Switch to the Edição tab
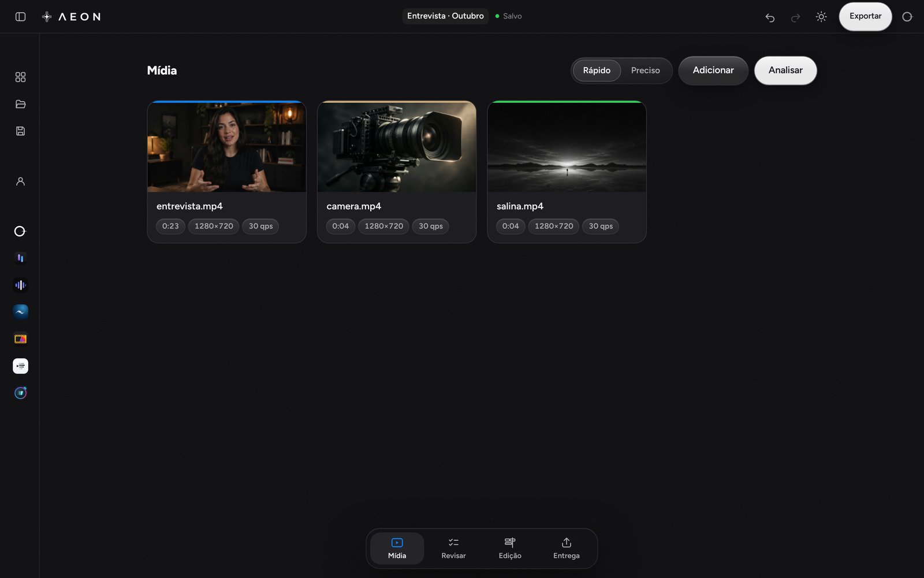 tap(510, 548)
